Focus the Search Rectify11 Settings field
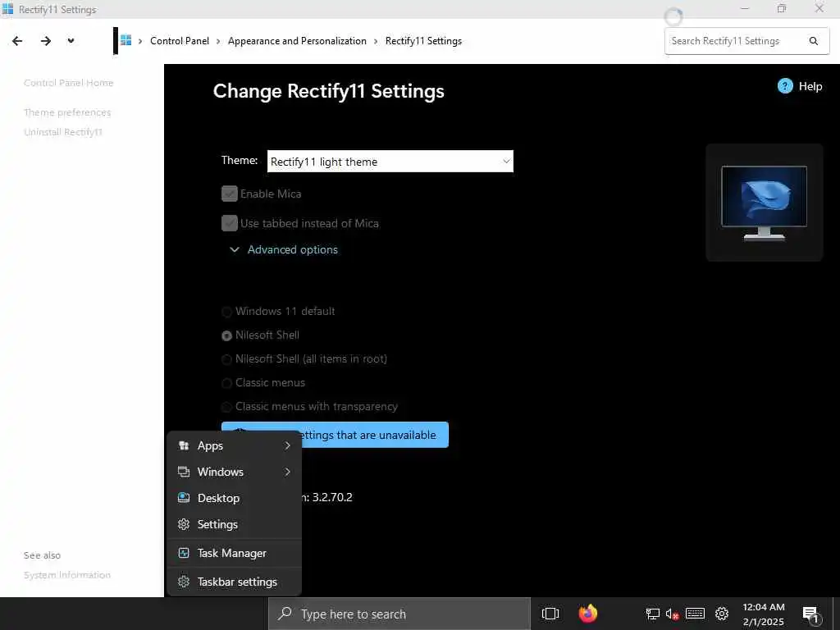Screen dimensions: 840x630 [746, 41]
